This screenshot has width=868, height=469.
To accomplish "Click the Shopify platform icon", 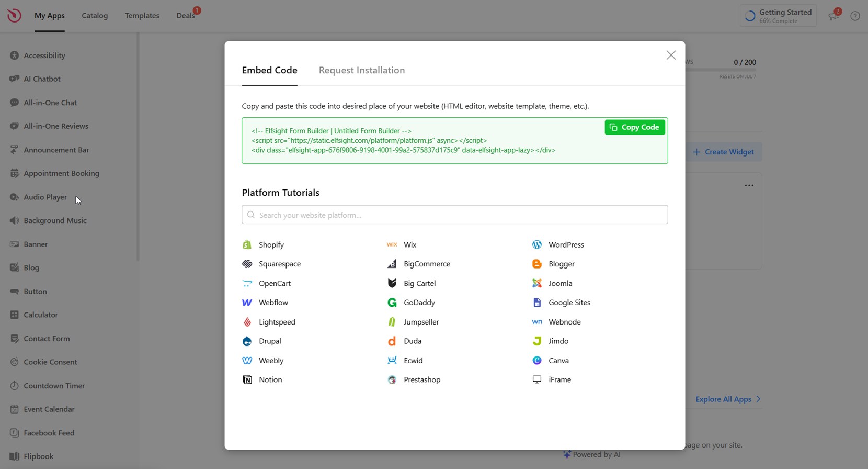I will click(247, 244).
